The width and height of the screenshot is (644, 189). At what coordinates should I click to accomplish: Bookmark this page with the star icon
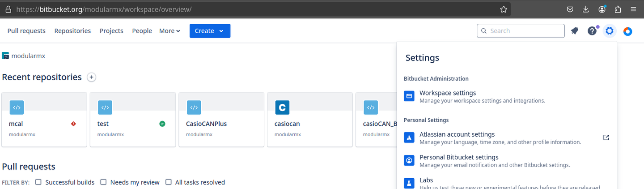[x=504, y=9]
